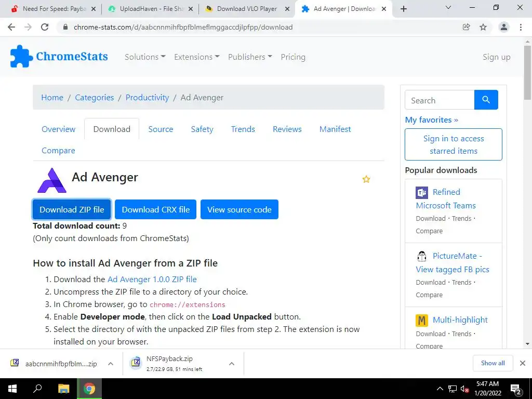Close the UploadHaven tab
The width and height of the screenshot is (532, 399).
click(191, 9)
